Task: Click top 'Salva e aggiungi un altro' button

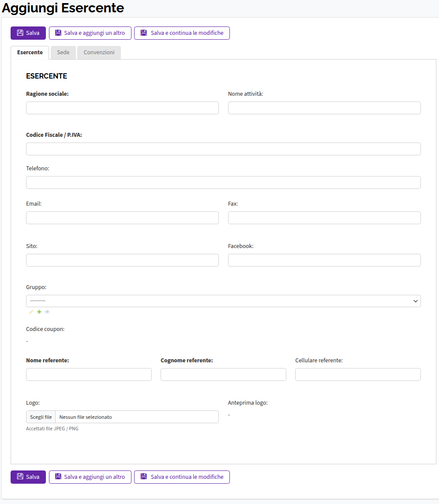Action: point(90,33)
